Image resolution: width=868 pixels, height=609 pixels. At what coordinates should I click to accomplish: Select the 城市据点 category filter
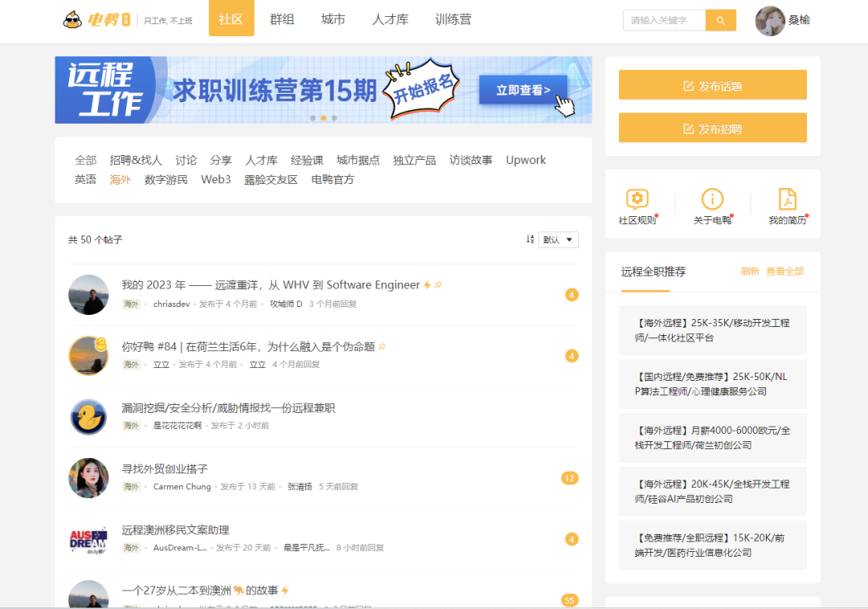(358, 161)
